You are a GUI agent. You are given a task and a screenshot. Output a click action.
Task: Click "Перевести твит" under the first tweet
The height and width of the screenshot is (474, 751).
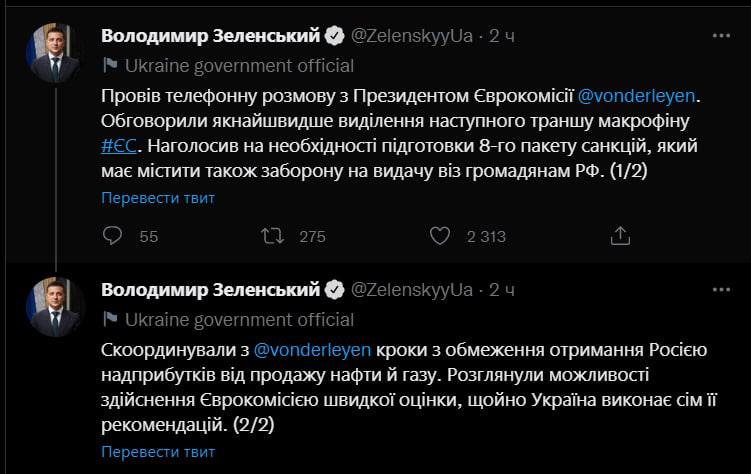pos(158,198)
